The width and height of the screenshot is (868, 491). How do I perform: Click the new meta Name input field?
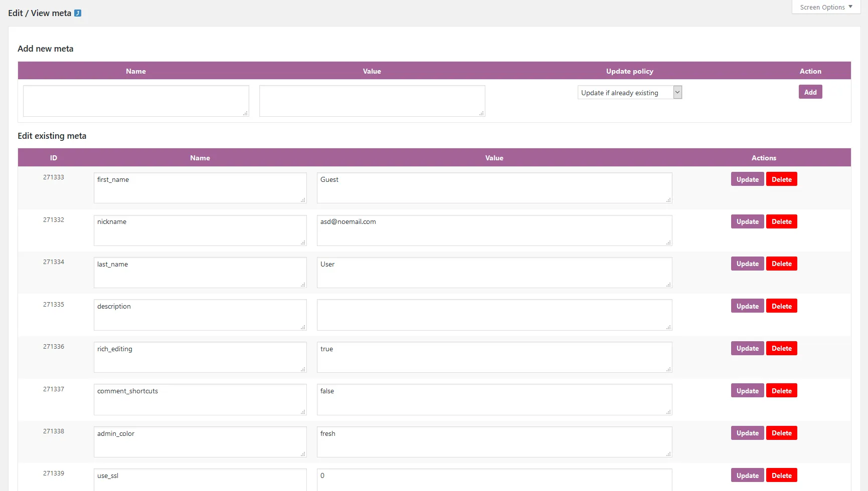[135, 100]
